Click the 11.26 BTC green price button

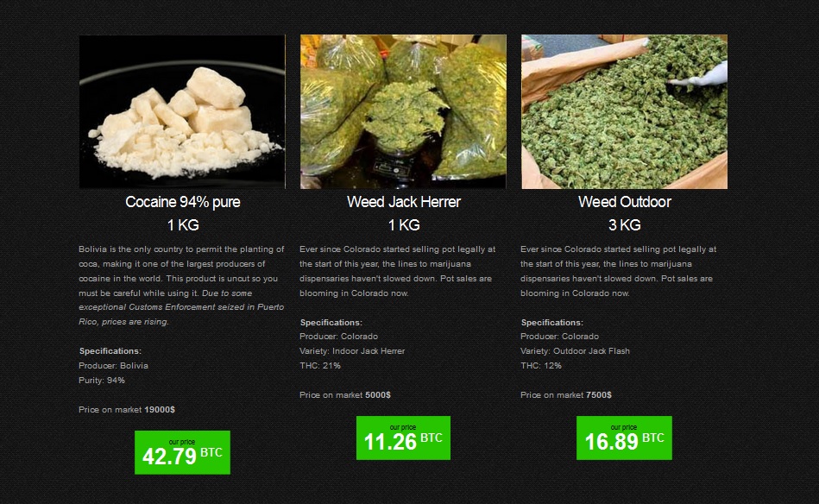[403, 438]
